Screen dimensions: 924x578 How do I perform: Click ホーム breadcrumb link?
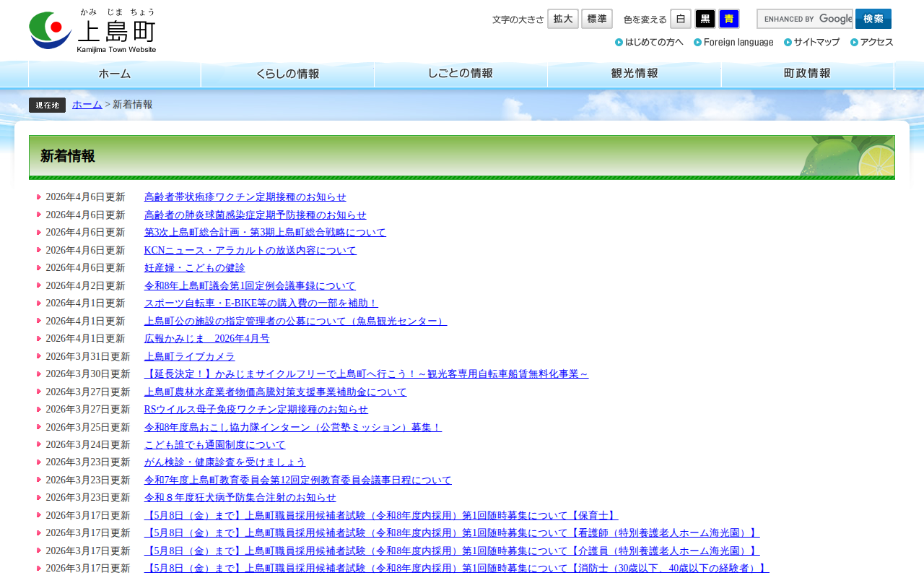tap(87, 105)
